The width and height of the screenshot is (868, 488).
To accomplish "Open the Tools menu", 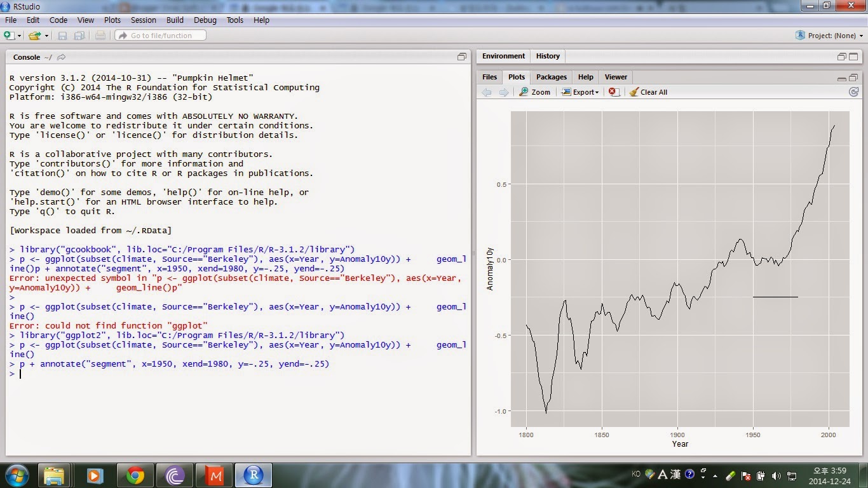I will click(x=235, y=20).
